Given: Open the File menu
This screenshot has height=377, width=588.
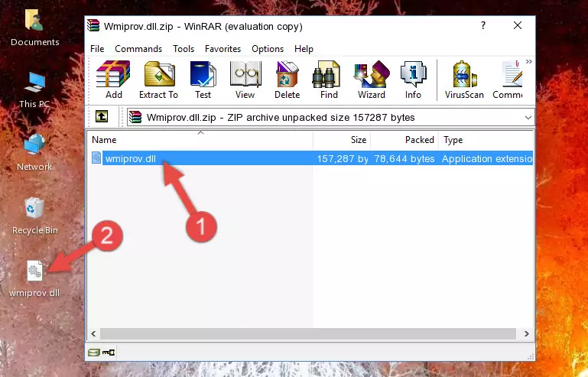Looking at the screenshot, I should (97, 49).
